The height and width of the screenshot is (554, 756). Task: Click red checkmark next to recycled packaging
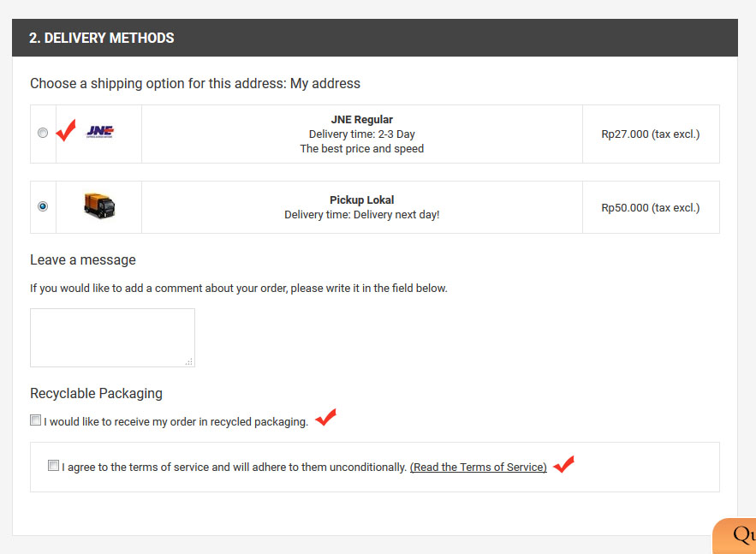coord(326,417)
